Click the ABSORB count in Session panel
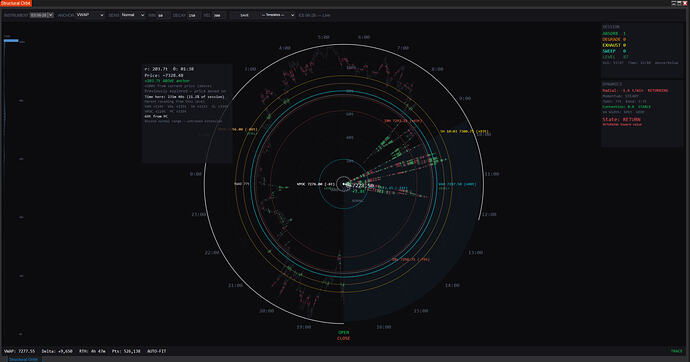 coord(614,33)
